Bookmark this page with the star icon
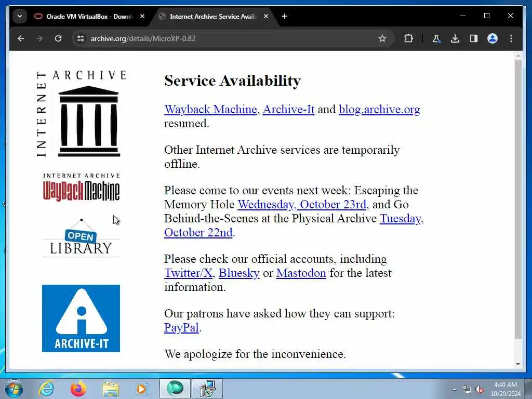 [382, 38]
